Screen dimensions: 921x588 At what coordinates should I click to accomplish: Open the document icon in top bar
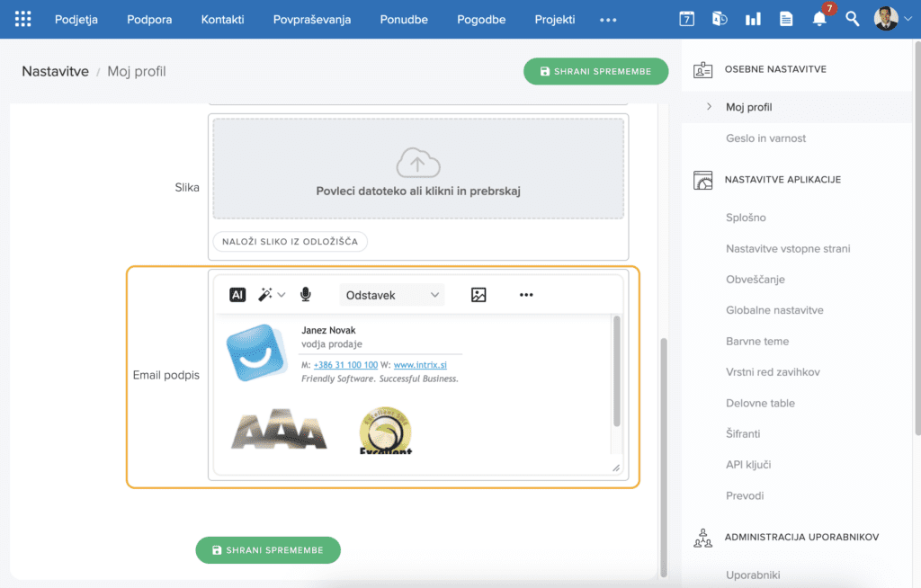[x=786, y=19]
